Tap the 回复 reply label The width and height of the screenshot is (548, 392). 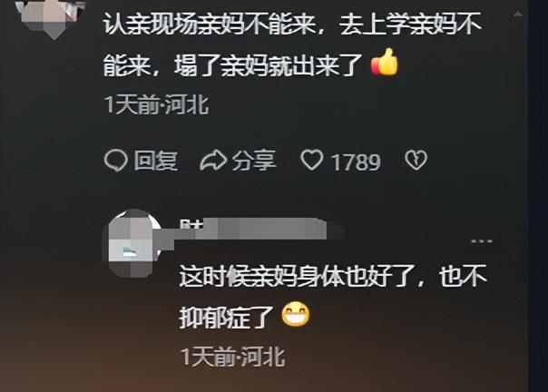pyautogui.click(x=156, y=161)
